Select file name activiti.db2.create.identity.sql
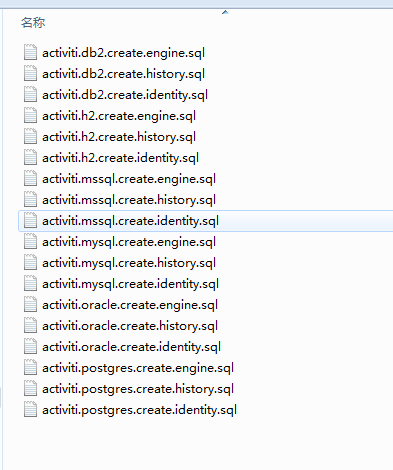This screenshot has width=393, height=470. pyautogui.click(x=125, y=95)
